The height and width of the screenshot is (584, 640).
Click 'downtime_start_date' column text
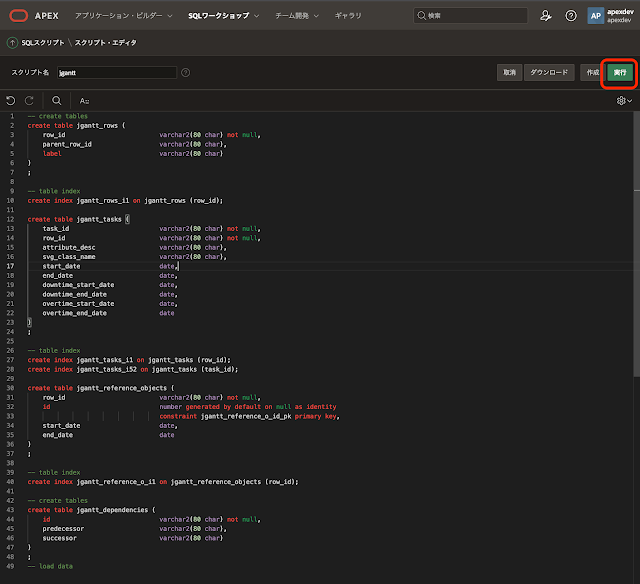click(78, 285)
